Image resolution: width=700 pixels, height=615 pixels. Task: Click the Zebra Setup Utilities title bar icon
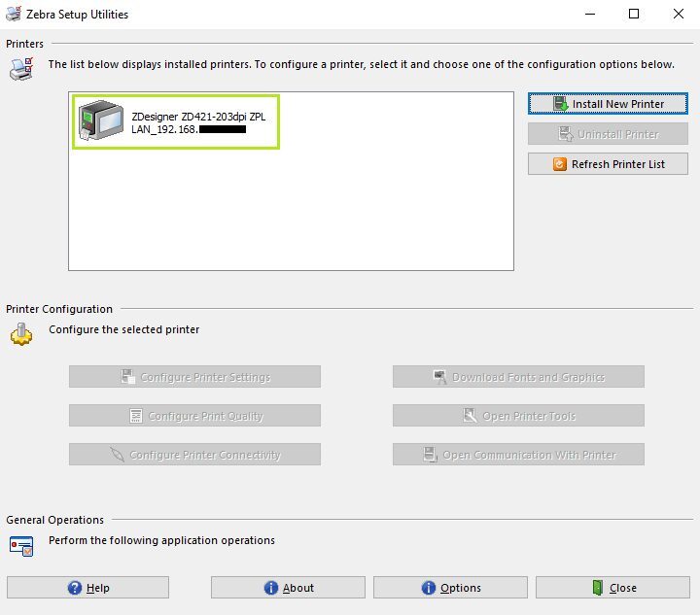coord(14,14)
